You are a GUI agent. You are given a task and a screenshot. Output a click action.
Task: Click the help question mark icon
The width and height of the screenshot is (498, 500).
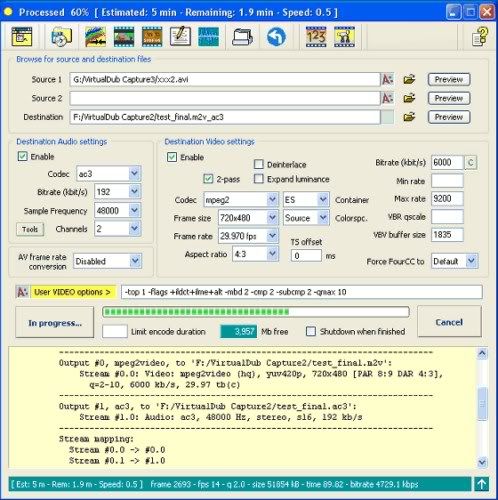480,37
